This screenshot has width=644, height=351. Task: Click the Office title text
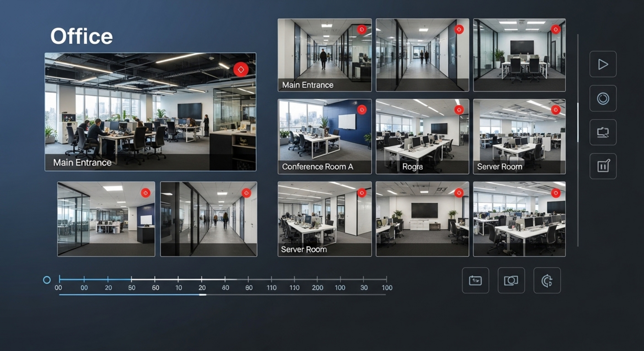tap(82, 36)
